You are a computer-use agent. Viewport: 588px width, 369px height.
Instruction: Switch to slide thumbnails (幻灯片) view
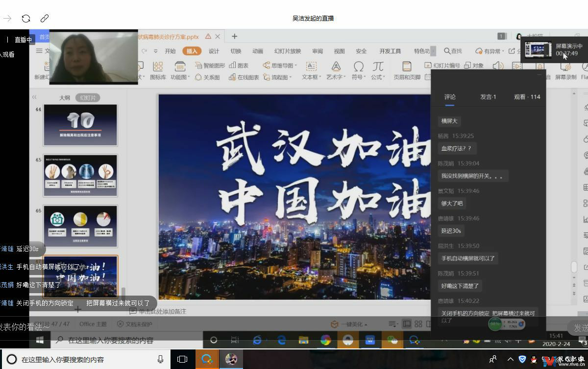click(88, 98)
